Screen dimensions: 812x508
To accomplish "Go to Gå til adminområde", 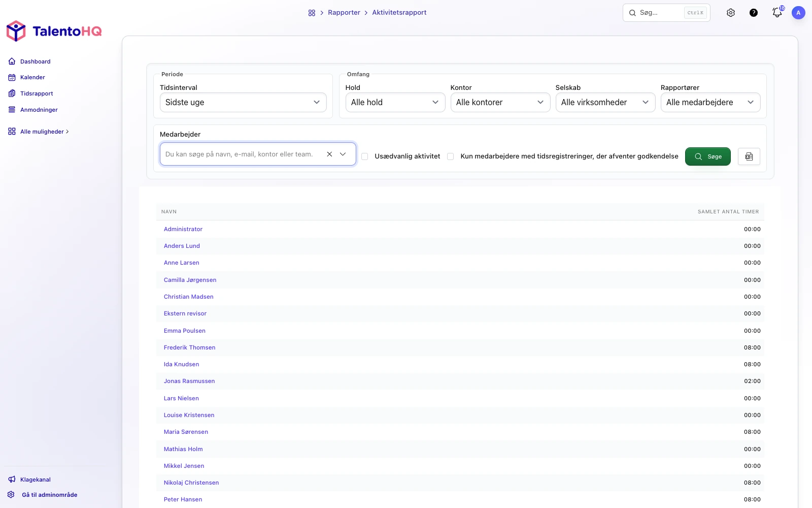I will click(50, 495).
